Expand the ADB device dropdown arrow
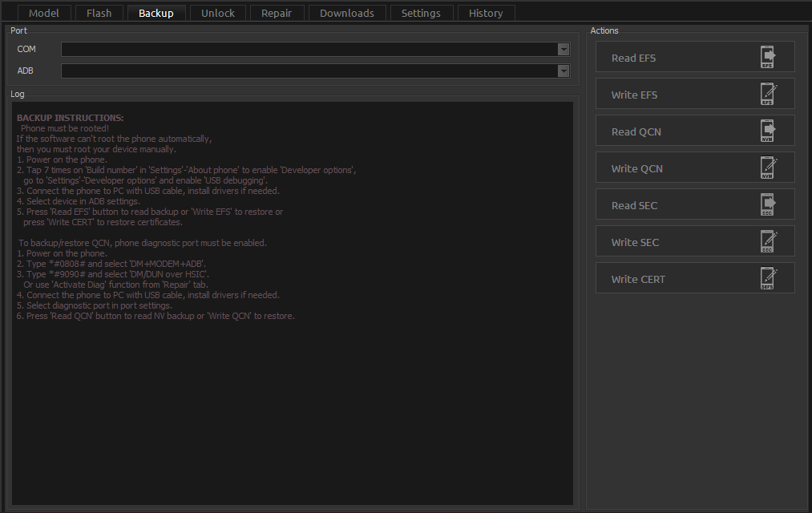The height and width of the screenshot is (513, 812). (564, 71)
